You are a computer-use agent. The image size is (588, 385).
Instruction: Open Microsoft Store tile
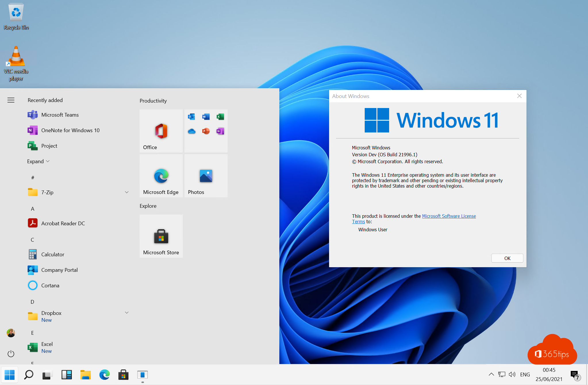161,236
